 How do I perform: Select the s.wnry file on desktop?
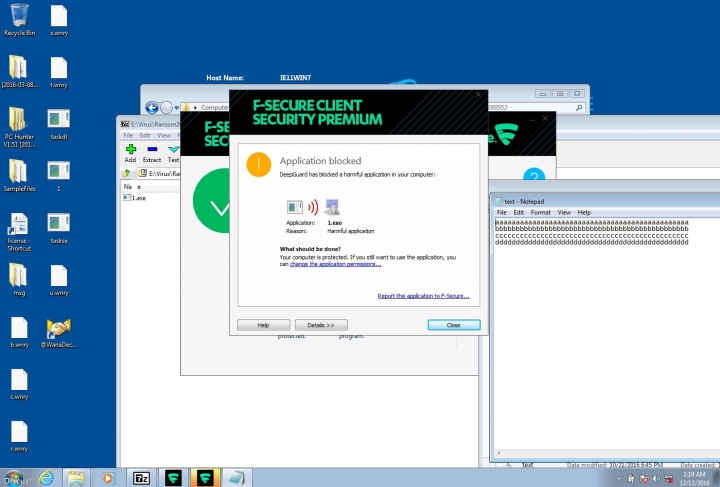[x=59, y=21]
